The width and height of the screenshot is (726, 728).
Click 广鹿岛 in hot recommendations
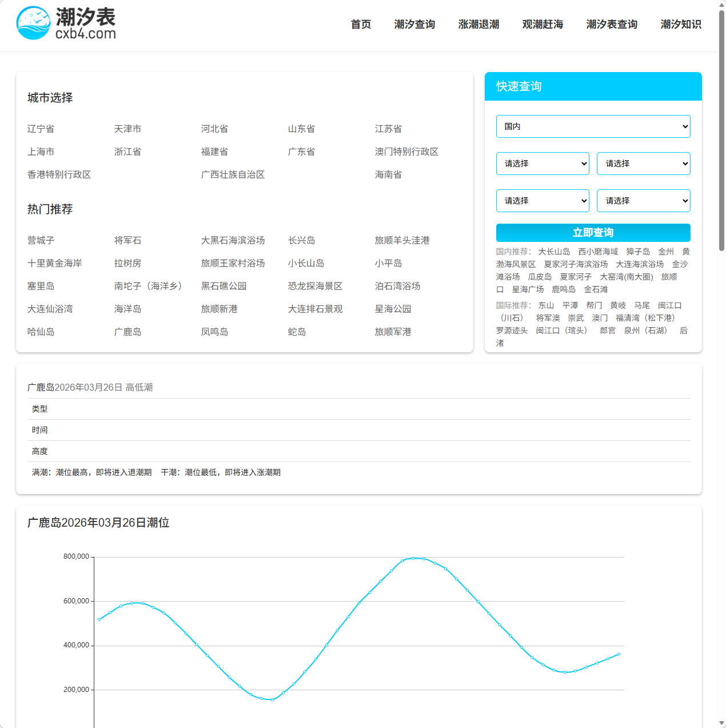click(x=128, y=332)
